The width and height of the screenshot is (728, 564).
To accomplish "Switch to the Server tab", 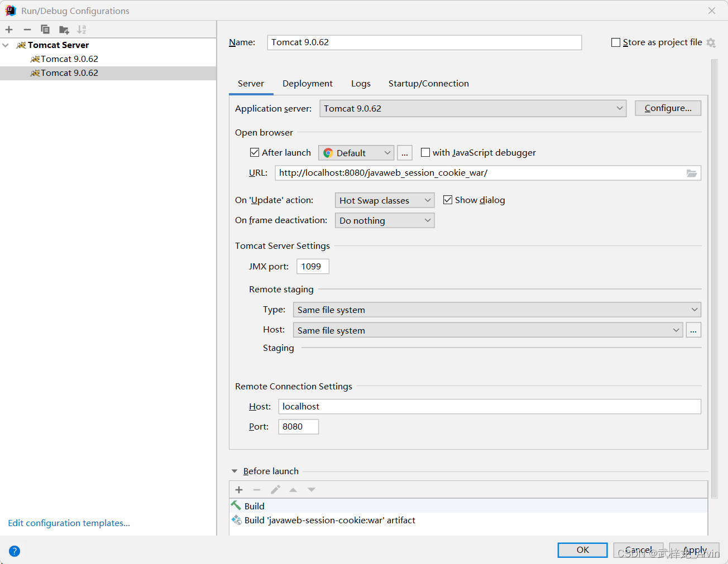I will click(x=251, y=84).
